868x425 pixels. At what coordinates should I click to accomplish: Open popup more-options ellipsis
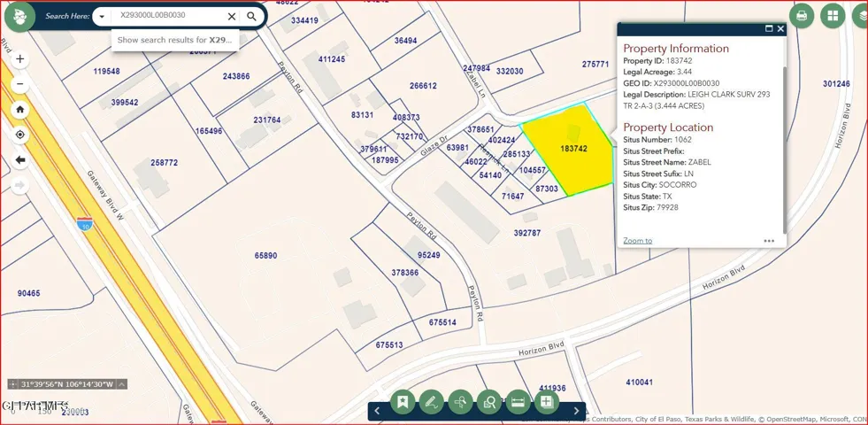coord(768,241)
